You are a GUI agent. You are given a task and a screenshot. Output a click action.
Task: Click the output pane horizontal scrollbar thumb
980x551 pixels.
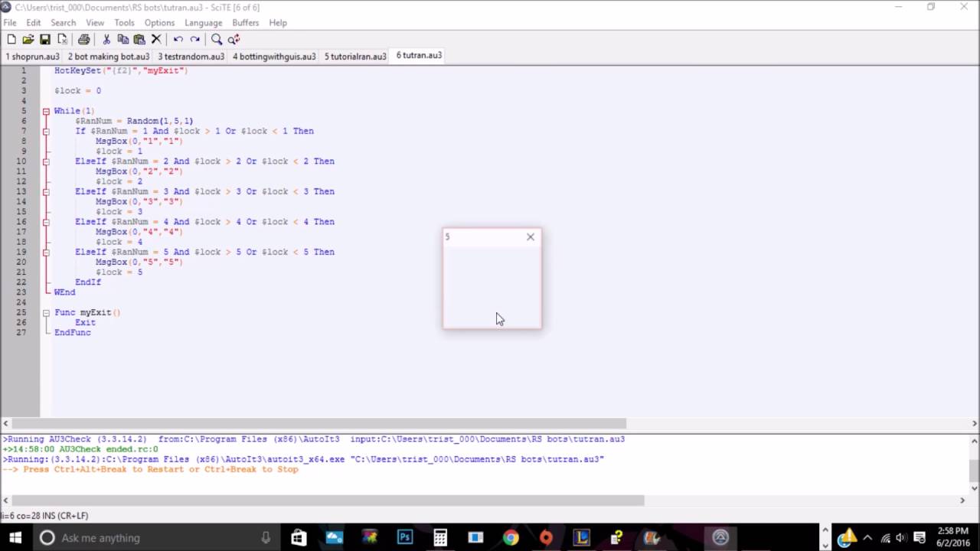click(328, 500)
